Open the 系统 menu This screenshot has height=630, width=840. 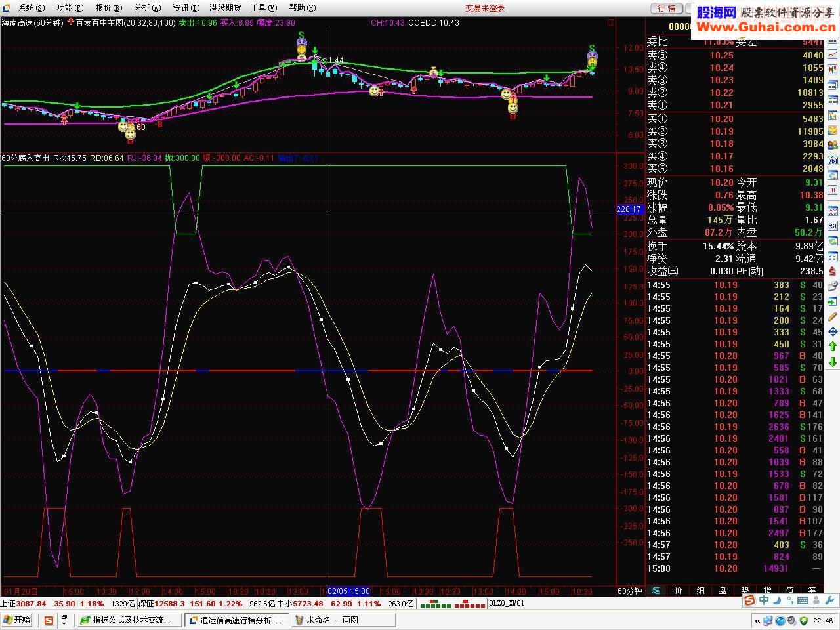pos(31,8)
